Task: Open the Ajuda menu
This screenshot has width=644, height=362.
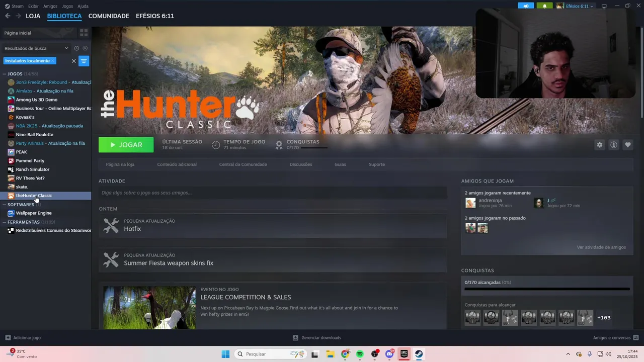Action: pyautogui.click(x=83, y=6)
